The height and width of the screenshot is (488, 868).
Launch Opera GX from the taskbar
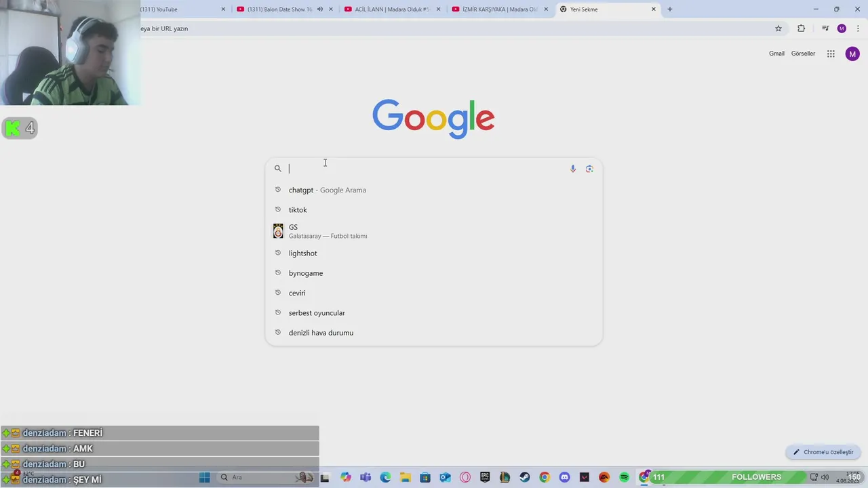tap(465, 477)
